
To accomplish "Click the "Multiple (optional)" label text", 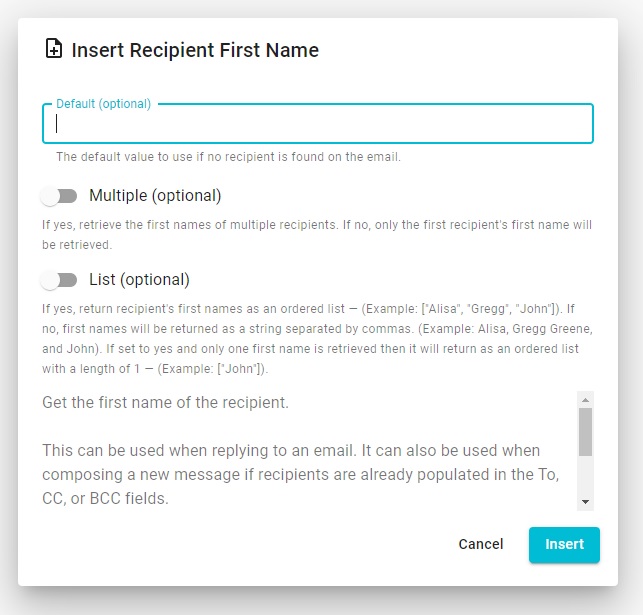I will pos(155,196).
